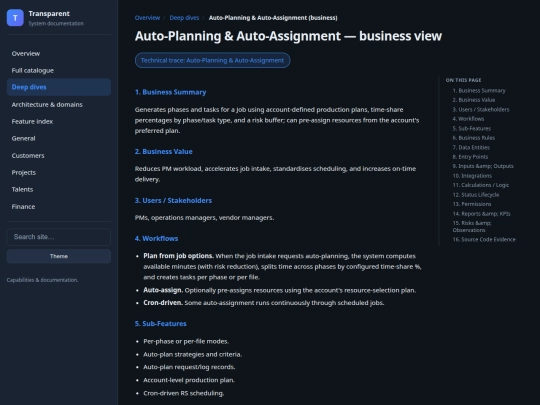Click the Transparent logo icon
The height and width of the screenshot is (405, 540).
click(x=15, y=18)
